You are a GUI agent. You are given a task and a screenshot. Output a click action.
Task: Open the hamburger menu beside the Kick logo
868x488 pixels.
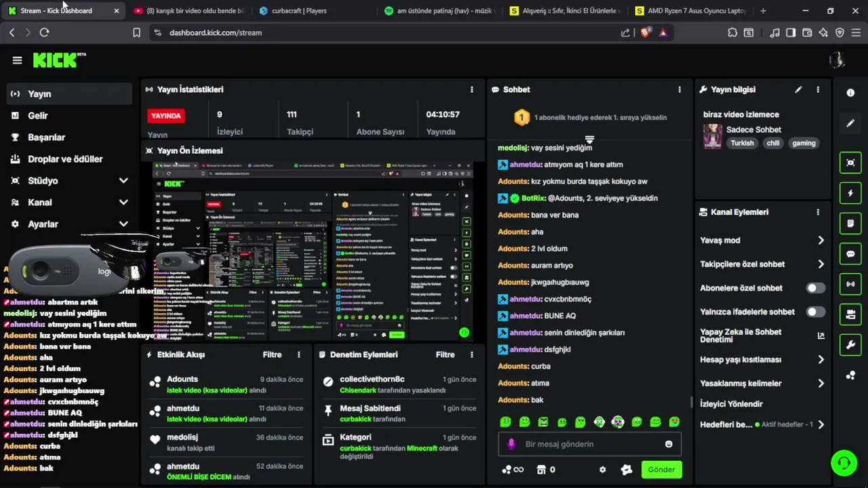click(x=17, y=60)
